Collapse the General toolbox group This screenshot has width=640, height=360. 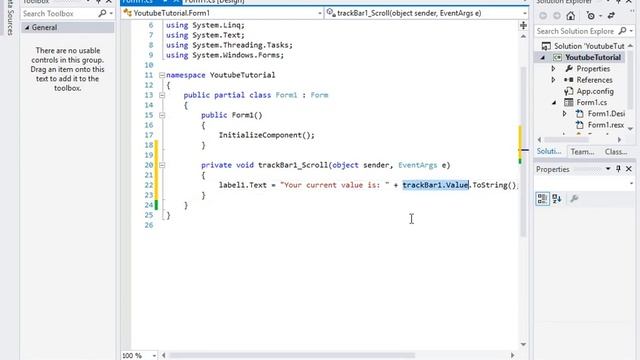[x=27, y=28]
